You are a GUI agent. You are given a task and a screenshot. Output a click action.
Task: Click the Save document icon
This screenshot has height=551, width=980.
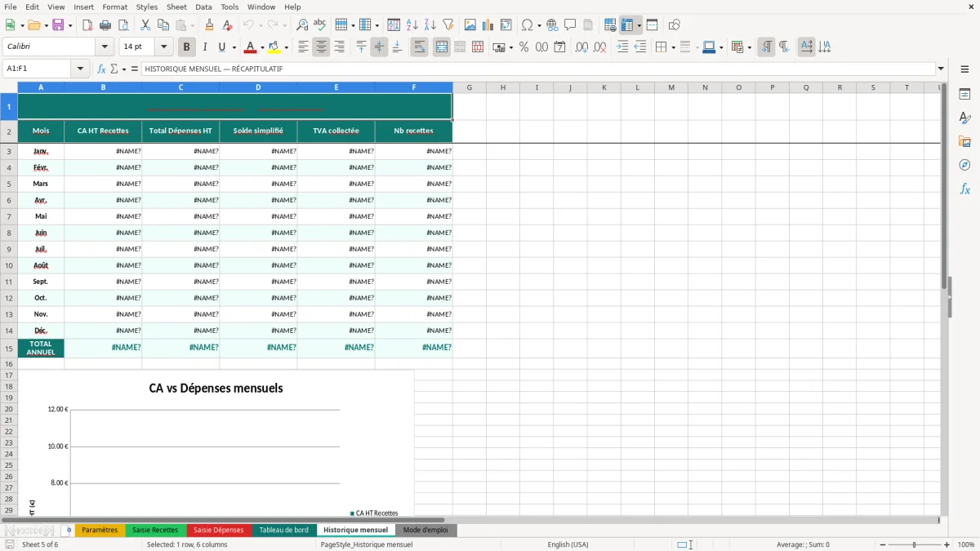tap(58, 25)
